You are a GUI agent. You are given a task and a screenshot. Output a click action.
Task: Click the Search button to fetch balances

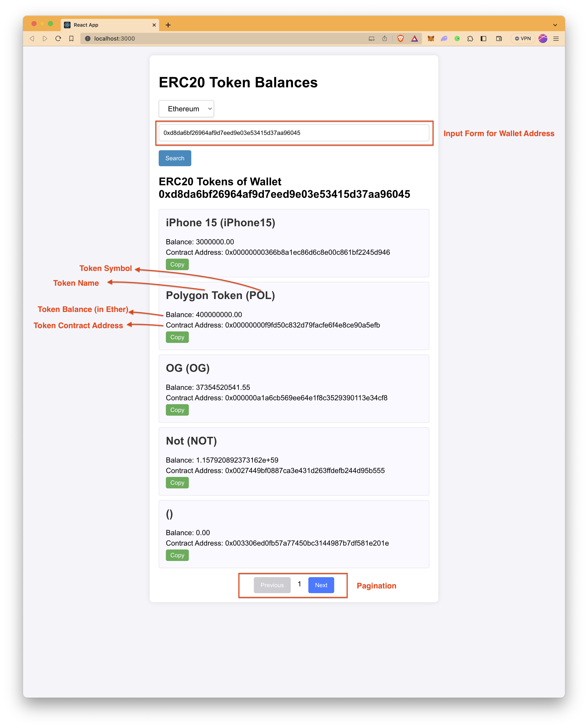point(175,158)
